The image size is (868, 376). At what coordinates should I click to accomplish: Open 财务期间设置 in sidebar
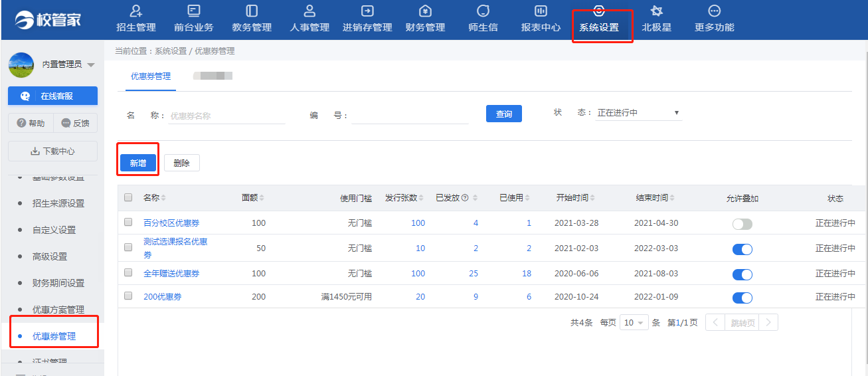[x=58, y=283]
